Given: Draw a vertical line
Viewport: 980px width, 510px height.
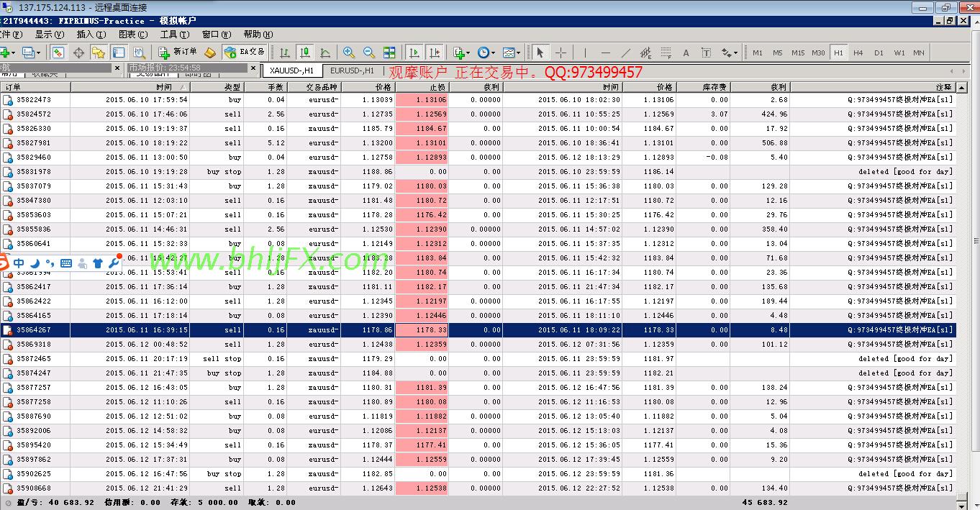Looking at the screenshot, I should 585,53.
